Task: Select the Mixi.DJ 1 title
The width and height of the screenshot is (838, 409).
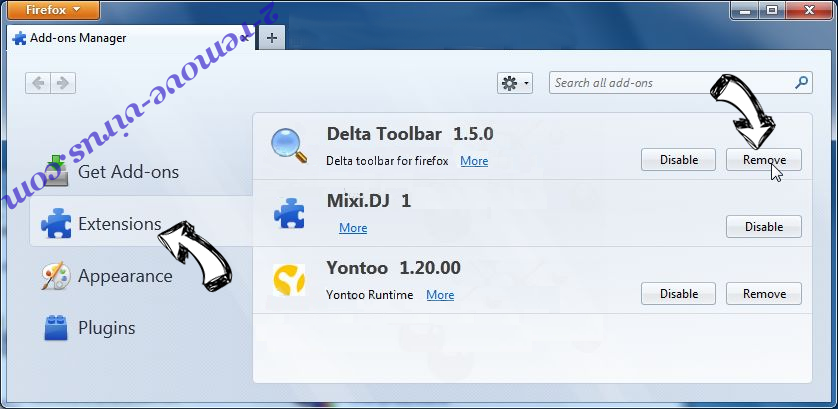Action: pos(369,200)
